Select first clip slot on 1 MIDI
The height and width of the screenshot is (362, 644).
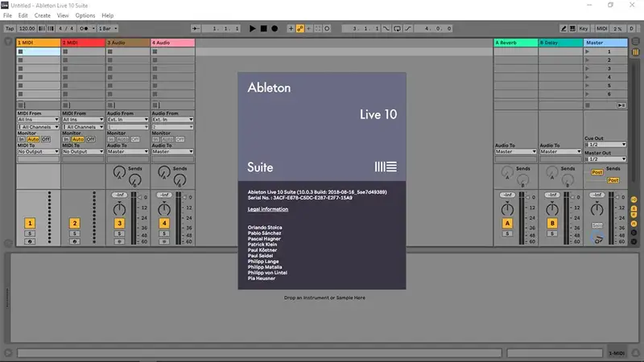(38, 51)
